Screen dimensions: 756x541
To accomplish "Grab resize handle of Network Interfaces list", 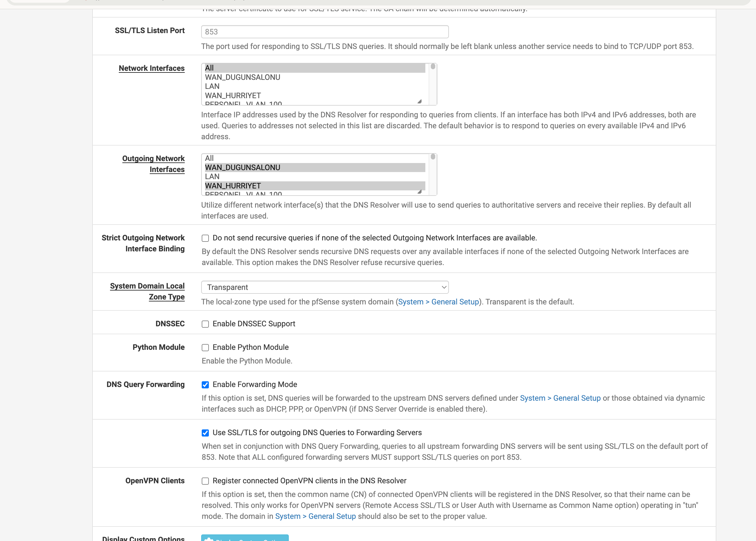I will click(x=420, y=101).
